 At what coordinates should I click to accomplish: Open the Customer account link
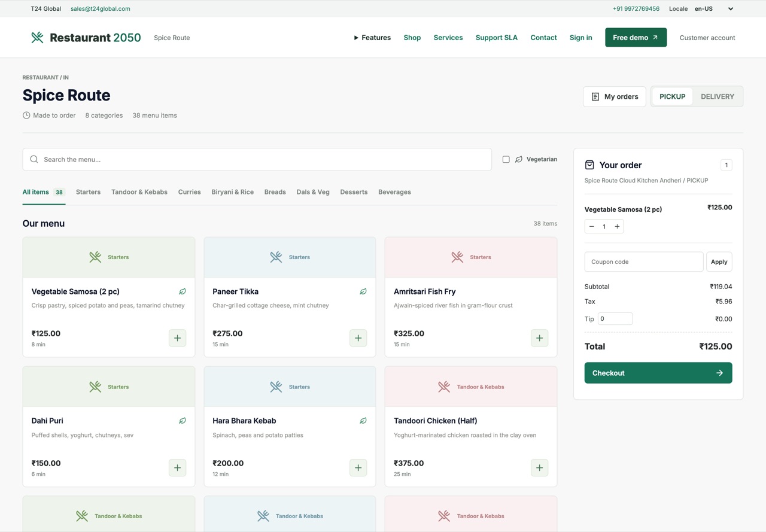pyautogui.click(x=707, y=38)
